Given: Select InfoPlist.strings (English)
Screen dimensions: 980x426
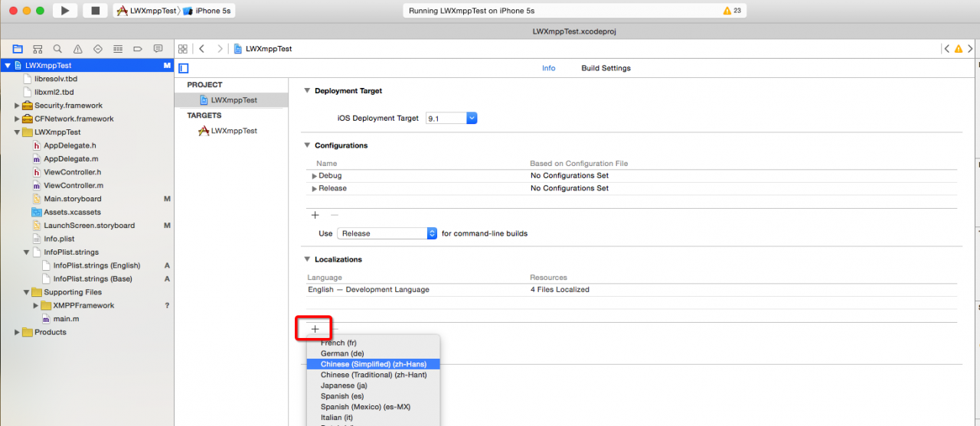Looking at the screenshot, I should tap(96, 265).
